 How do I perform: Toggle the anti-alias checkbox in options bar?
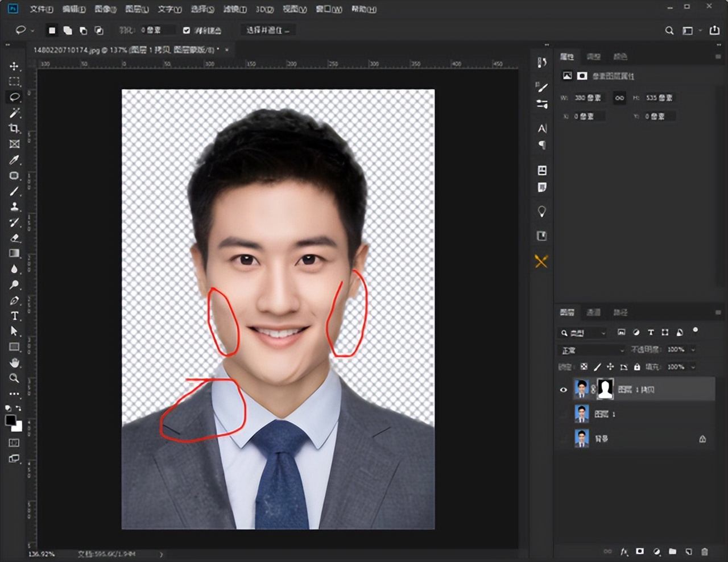(187, 30)
